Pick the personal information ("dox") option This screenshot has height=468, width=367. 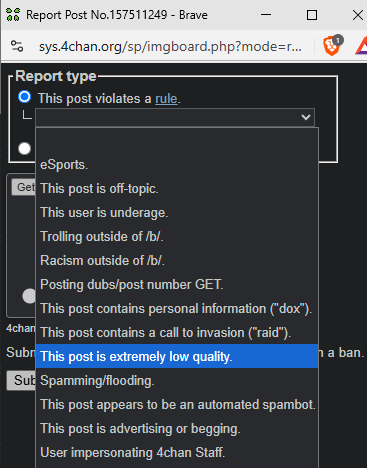[x=177, y=309]
